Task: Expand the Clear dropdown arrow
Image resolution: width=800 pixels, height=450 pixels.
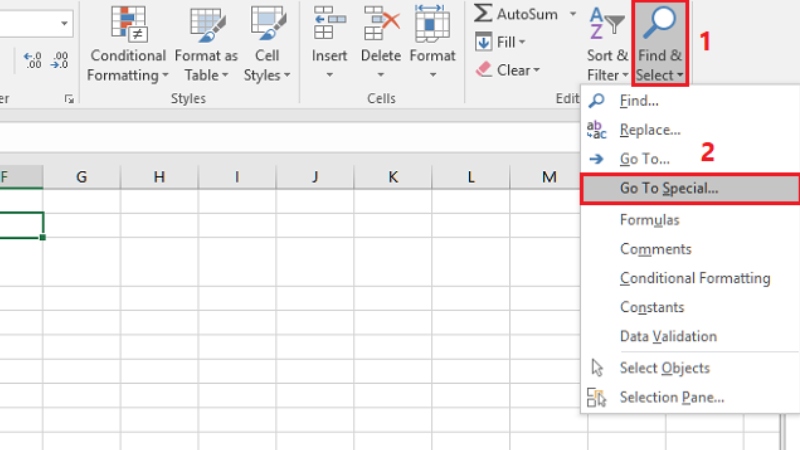Action: point(536,70)
